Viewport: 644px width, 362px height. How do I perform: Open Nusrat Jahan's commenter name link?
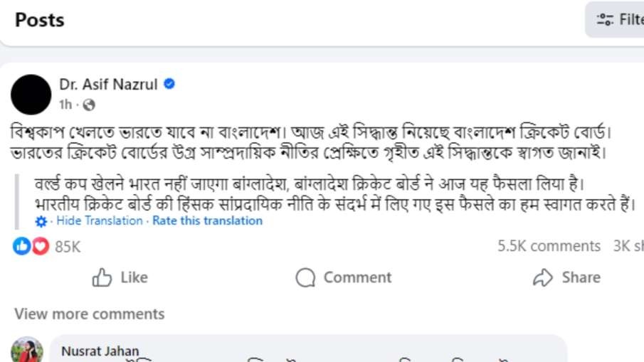click(x=100, y=351)
